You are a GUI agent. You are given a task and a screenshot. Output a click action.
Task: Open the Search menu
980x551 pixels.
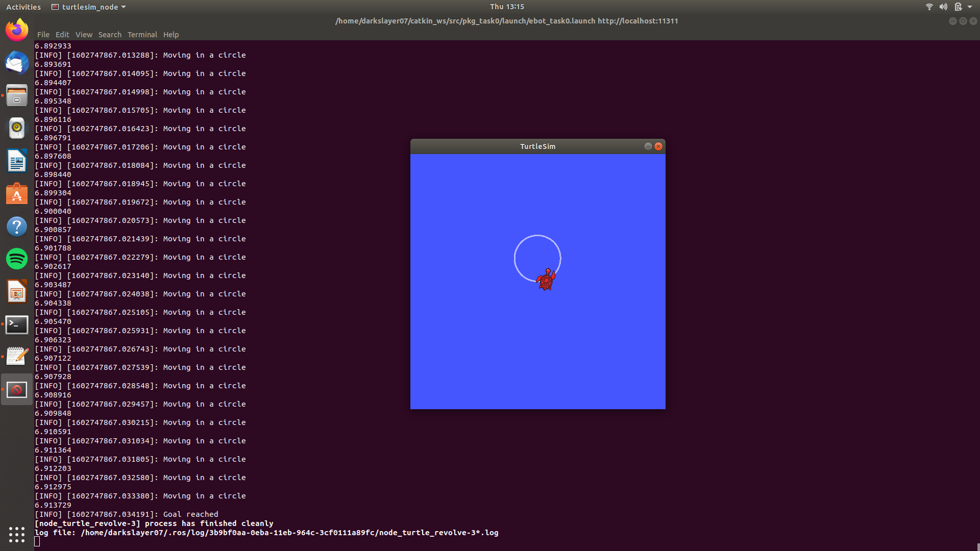(x=110, y=34)
